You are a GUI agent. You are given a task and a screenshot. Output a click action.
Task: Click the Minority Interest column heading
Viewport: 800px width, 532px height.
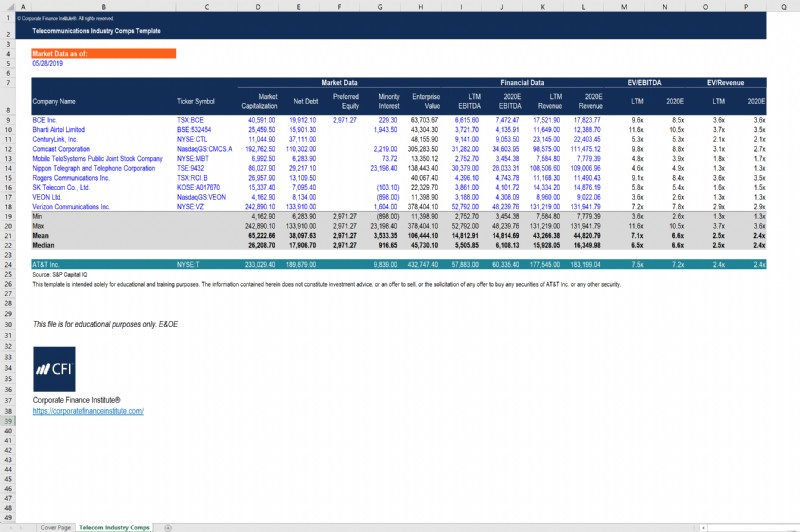coord(389,102)
